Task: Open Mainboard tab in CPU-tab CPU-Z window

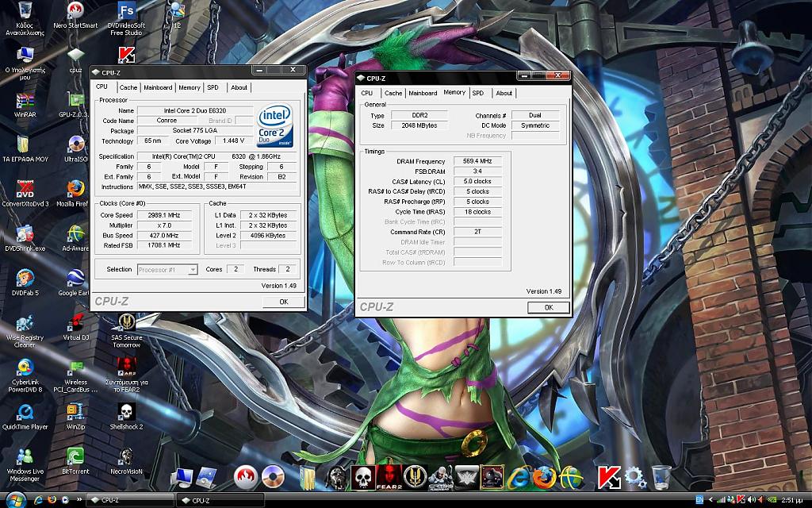Action: point(158,87)
